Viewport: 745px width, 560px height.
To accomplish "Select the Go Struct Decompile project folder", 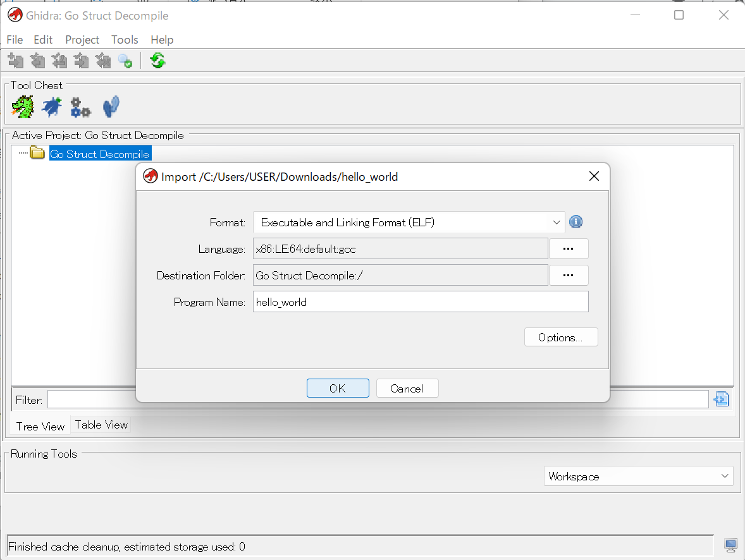I will pos(99,153).
